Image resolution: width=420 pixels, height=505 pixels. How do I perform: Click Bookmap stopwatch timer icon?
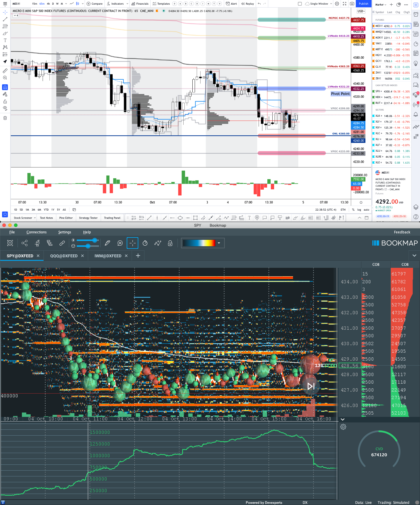145,243
